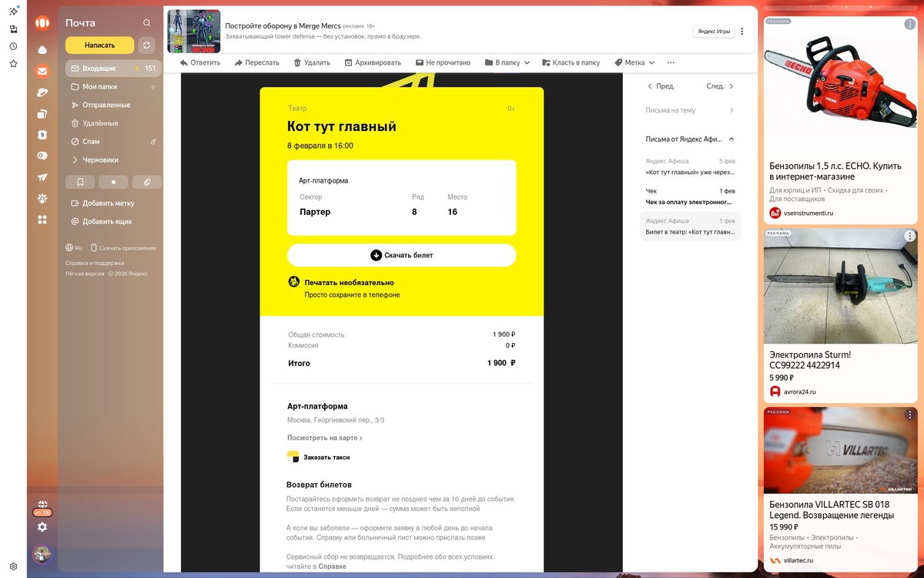Screen dimensions: 924x578
Task: Mark message as Не прочитано
Action: point(443,62)
